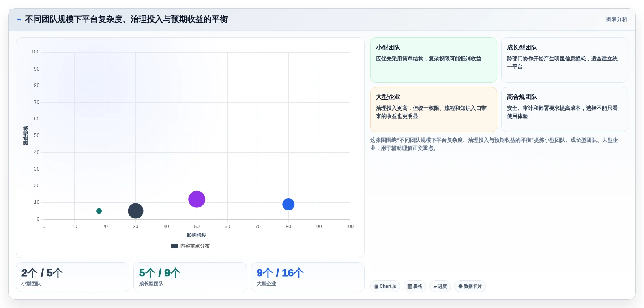644x308 pixels.
Task: Click the 数据卡片 tag chip
Action: pyautogui.click(x=470, y=286)
